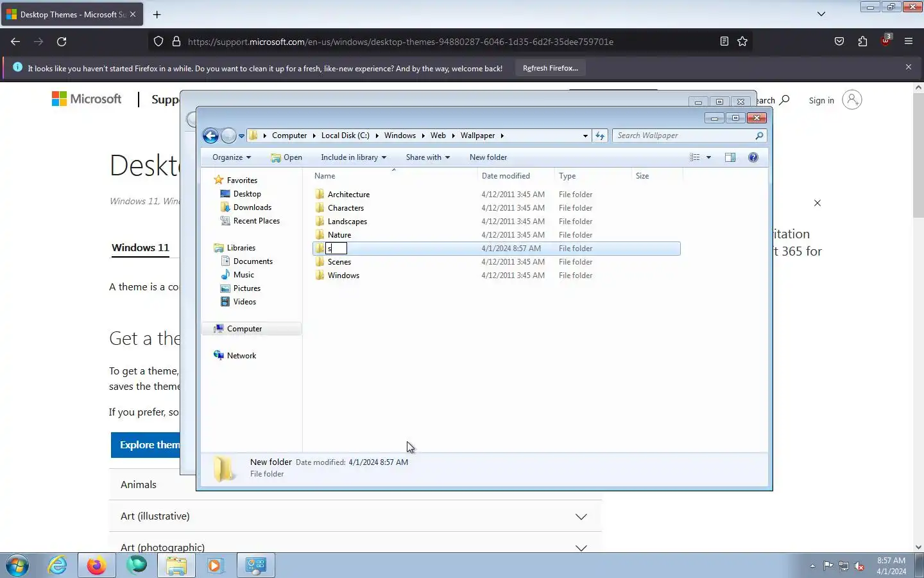Launch Internet Explorer from taskbar

point(57,565)
